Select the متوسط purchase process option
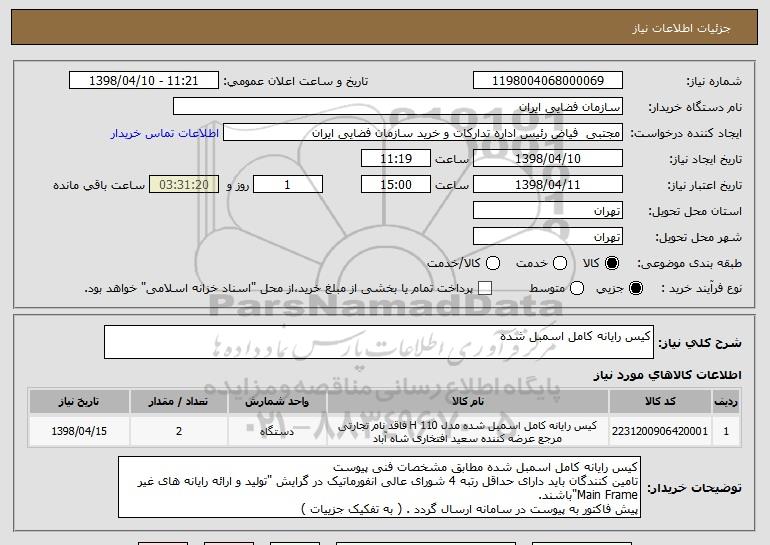 click(x=577, y=288)
